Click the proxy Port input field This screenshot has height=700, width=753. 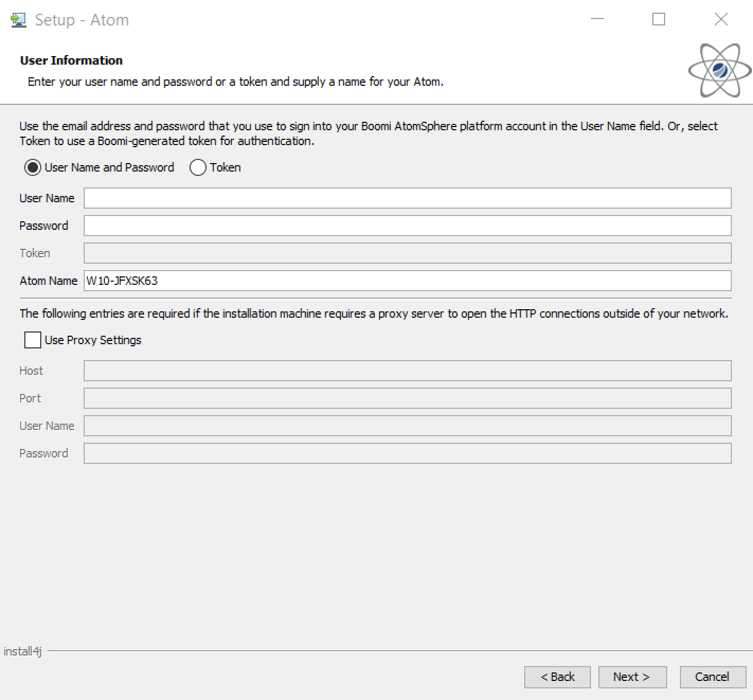pos(408,398)
